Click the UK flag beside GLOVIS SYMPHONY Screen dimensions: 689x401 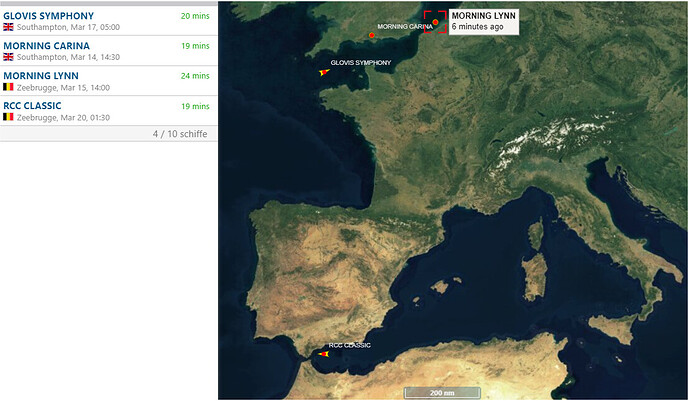point(8,27)
